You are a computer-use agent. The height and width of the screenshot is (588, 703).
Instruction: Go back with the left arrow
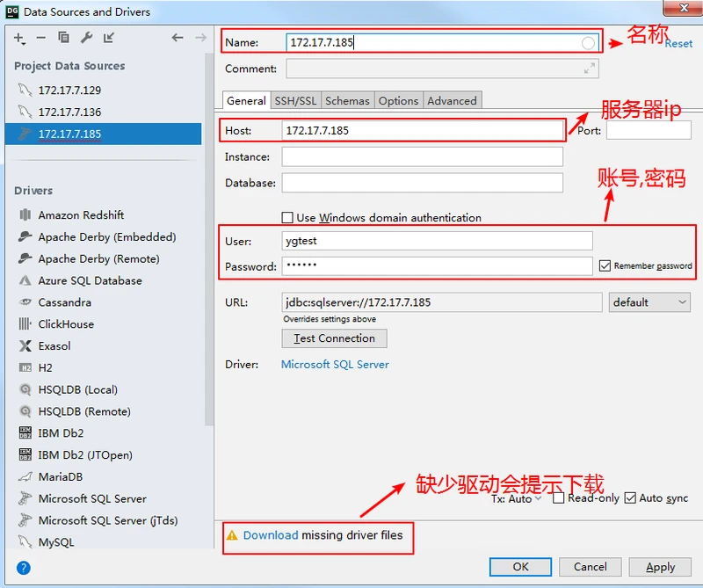click(x=178, y=38)
